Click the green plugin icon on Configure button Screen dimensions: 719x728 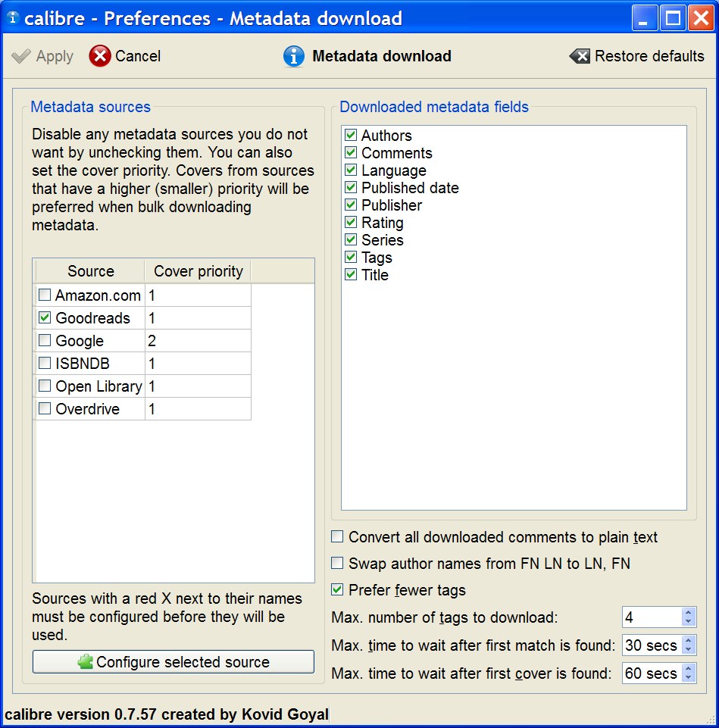[85, 661]
